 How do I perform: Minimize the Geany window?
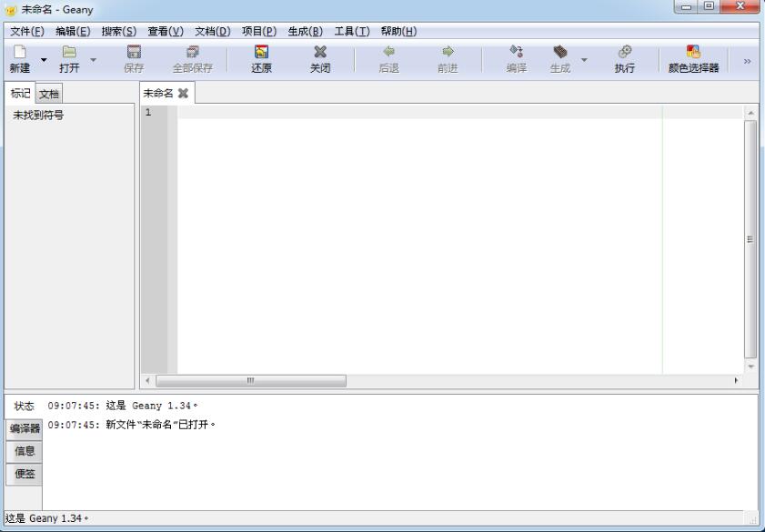(687, 6)
